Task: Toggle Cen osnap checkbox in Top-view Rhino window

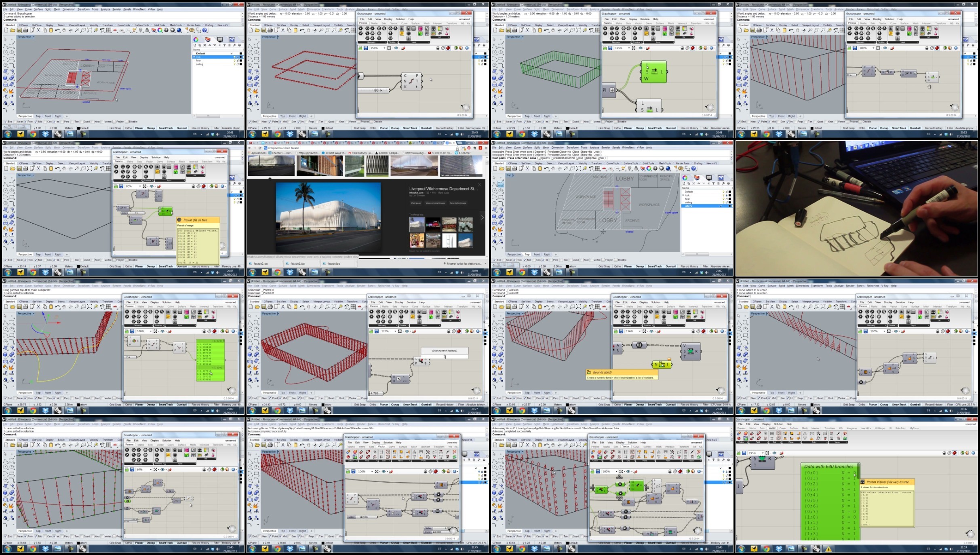Action: pos(535,260)
